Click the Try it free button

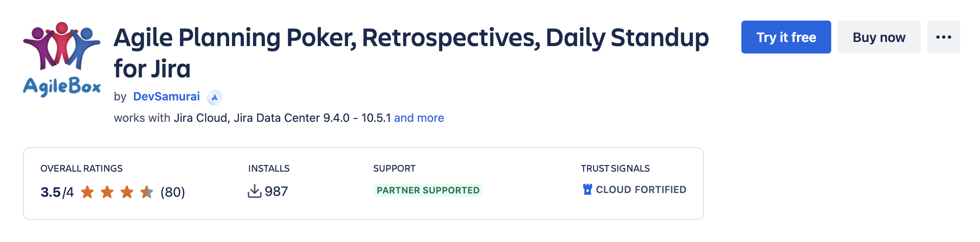click(x=786, y=37)
